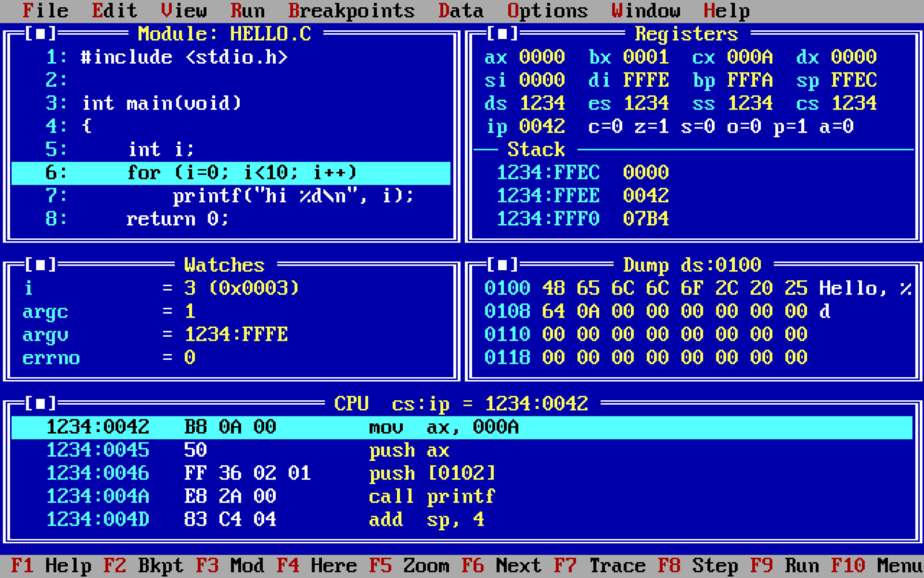924x578 pixels.
Task: Click the close box of the Module HELLO.C window
Action: (40, 34)
